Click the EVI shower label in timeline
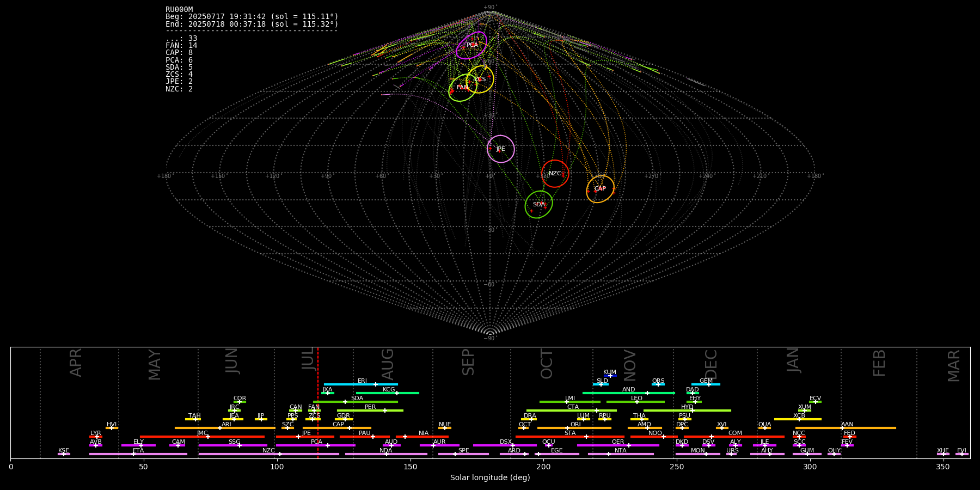 [961, 451]
